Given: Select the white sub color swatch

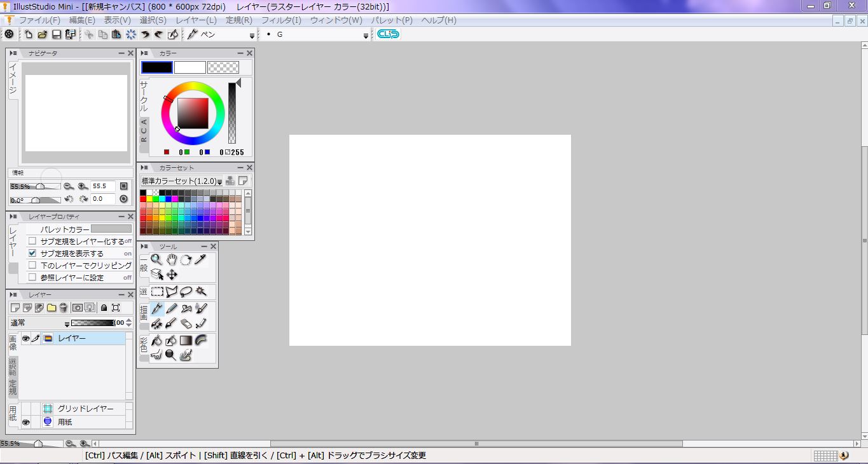Looking at the screenshot, I should 190,67.
